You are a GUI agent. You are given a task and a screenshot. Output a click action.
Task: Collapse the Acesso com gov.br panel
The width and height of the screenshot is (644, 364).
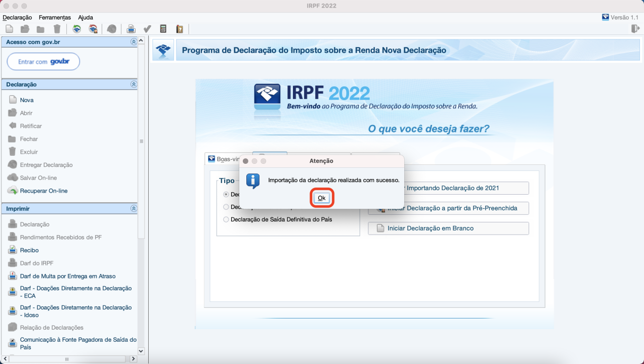(134, 42)
